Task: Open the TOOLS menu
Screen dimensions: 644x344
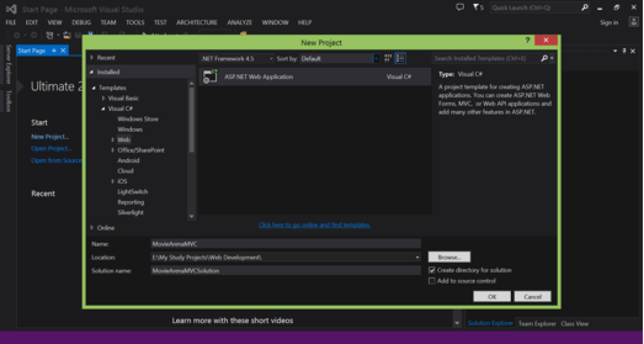Action: [x=135, y=23]
